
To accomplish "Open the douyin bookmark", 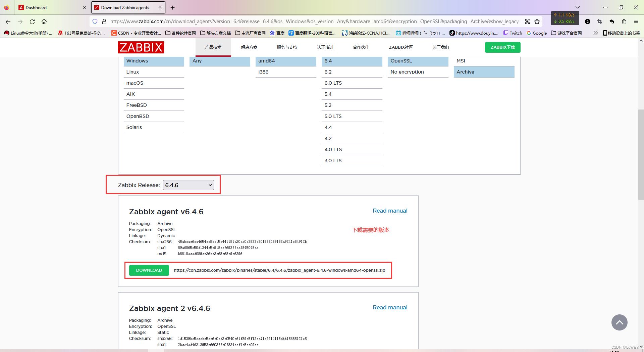I will click(x=474, y=33).
